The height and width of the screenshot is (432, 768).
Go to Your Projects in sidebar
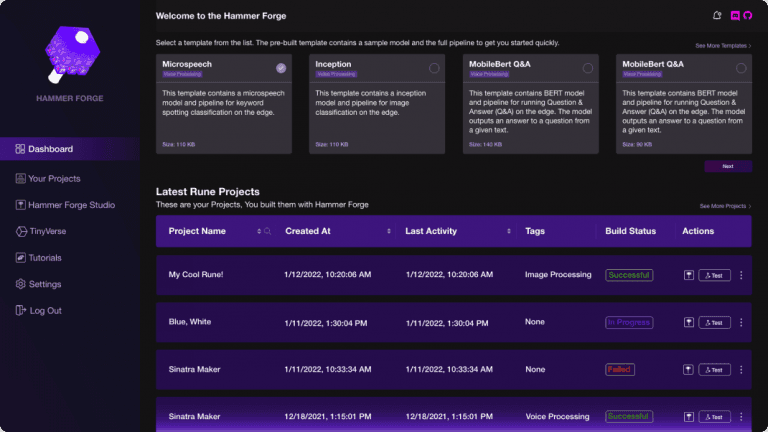pos(54,178)
